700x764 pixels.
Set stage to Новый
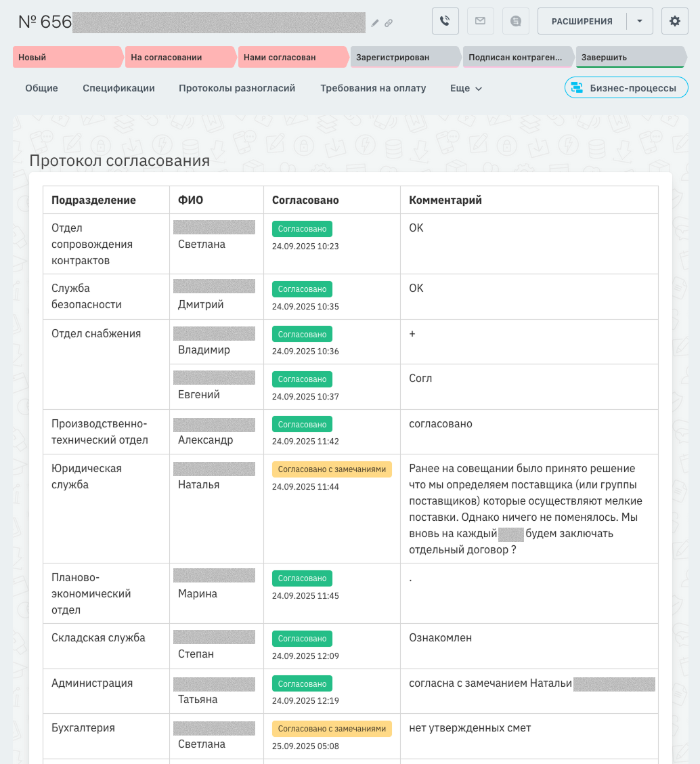[x=66, y=58]
